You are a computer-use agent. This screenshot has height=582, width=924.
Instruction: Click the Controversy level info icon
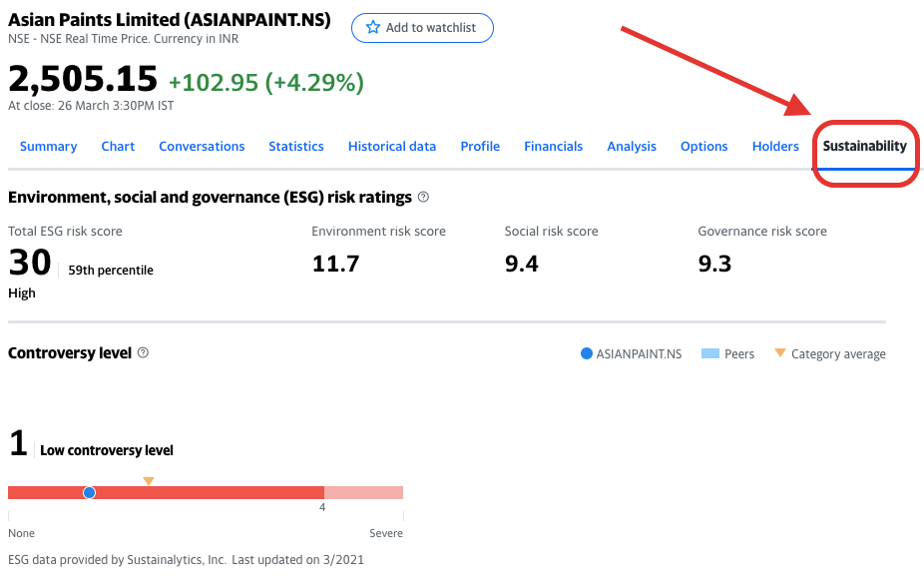pos(143,353)
